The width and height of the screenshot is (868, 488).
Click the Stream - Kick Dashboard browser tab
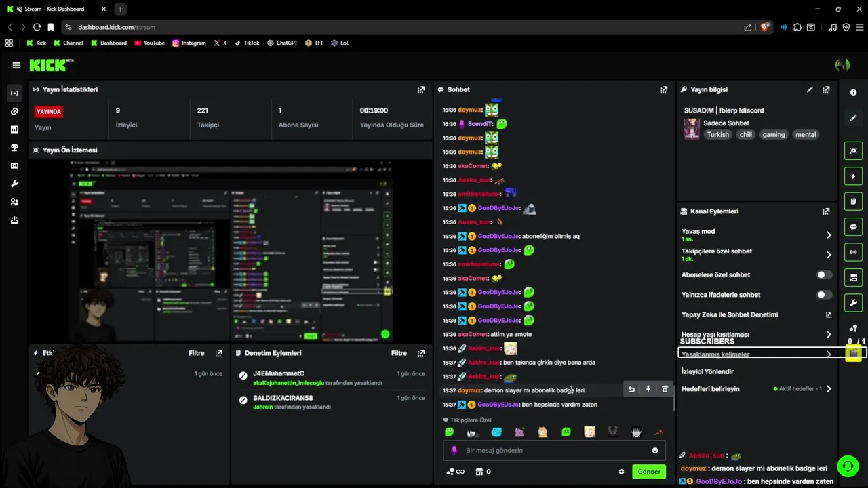point(56,9)
